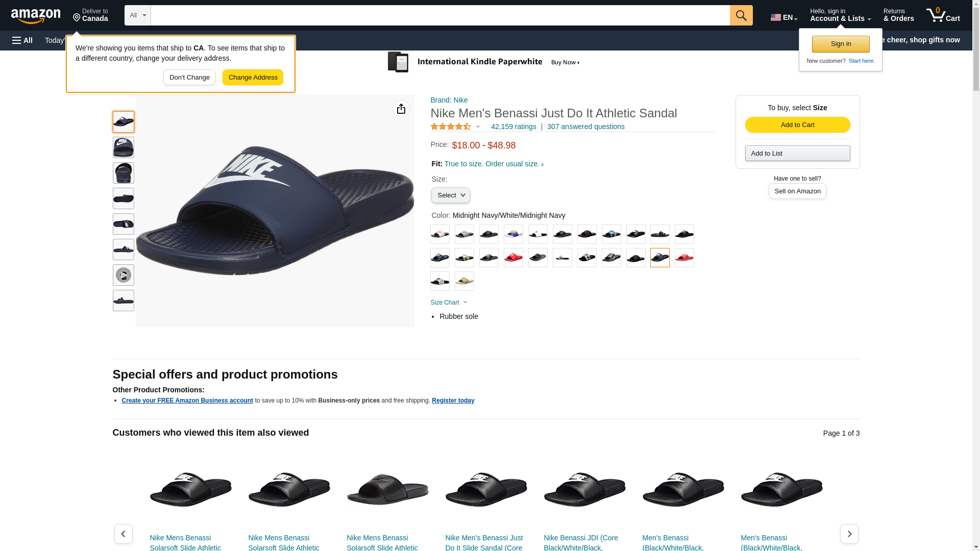Viewport: 980px width, 551px height.
Task: Open the Size Select dropdown
Action: point(450,195)
